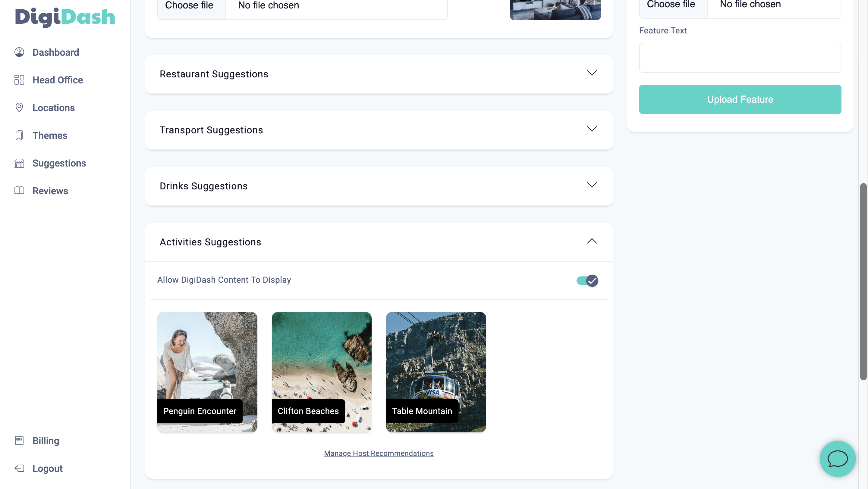Viewport: 868px width, 489px height.
Task: Click the DigiDash logo
Action: [65, 17]
